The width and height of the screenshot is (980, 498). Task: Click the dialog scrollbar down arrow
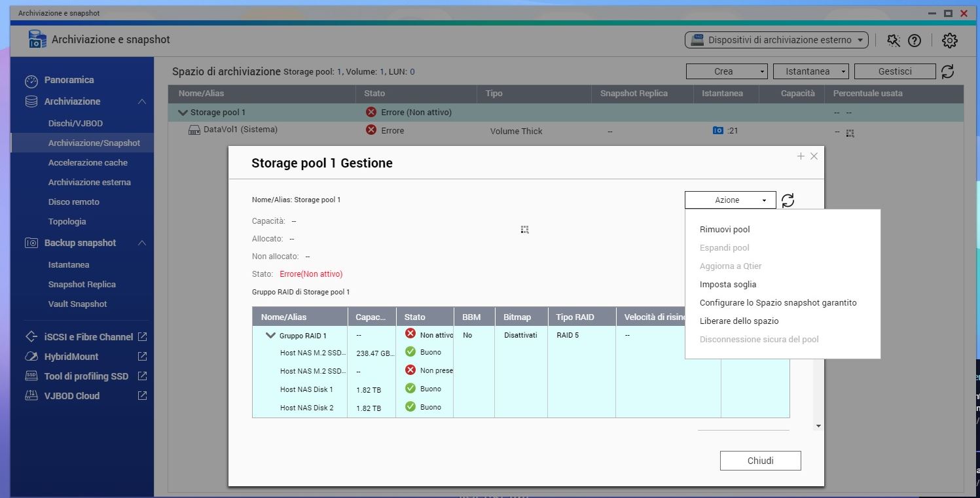pyautogui.click(x=818, y=426)
